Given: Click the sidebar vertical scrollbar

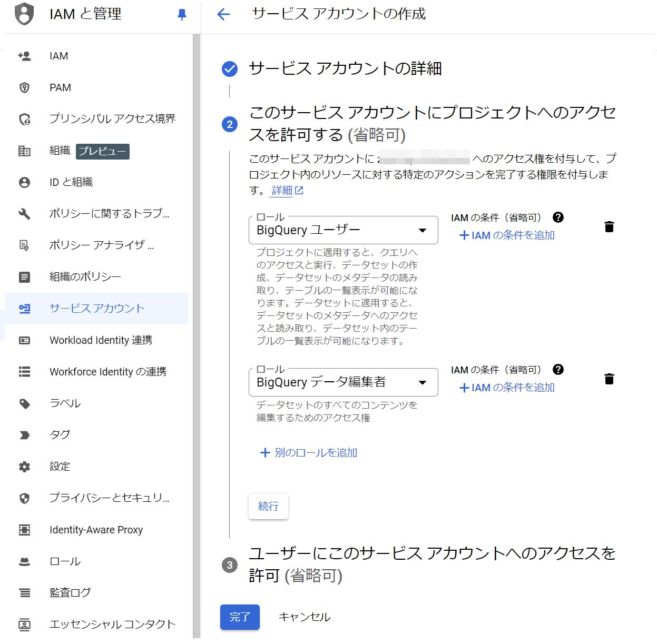Looking at the screenshot, I should tap(196, 336).
